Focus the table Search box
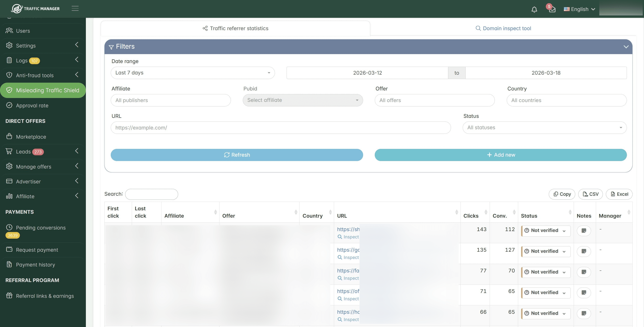Image resolution: width=644 pixels, height=327 pixels. (151, 194)
